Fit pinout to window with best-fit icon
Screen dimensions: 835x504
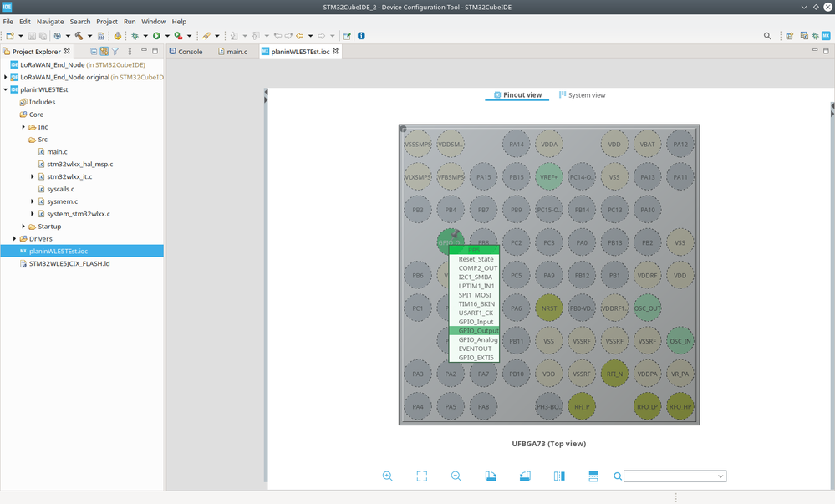(x=422, y=476)
